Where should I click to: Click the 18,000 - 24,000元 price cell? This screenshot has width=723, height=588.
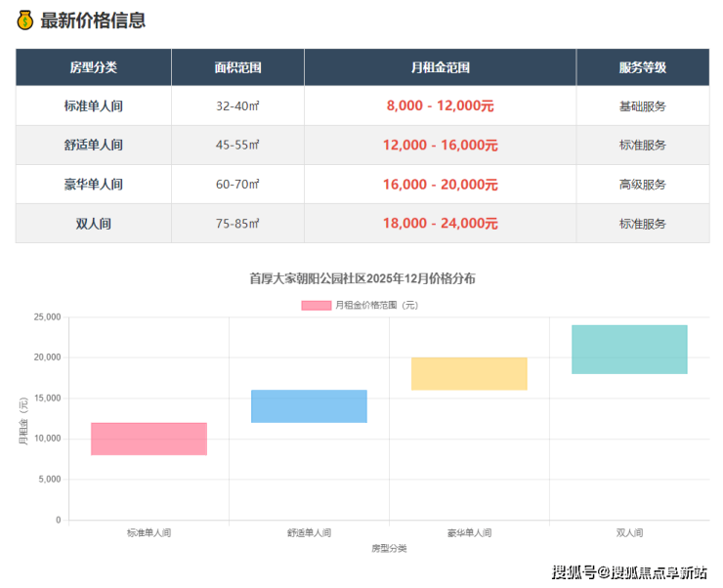click(x=440, y=223)
